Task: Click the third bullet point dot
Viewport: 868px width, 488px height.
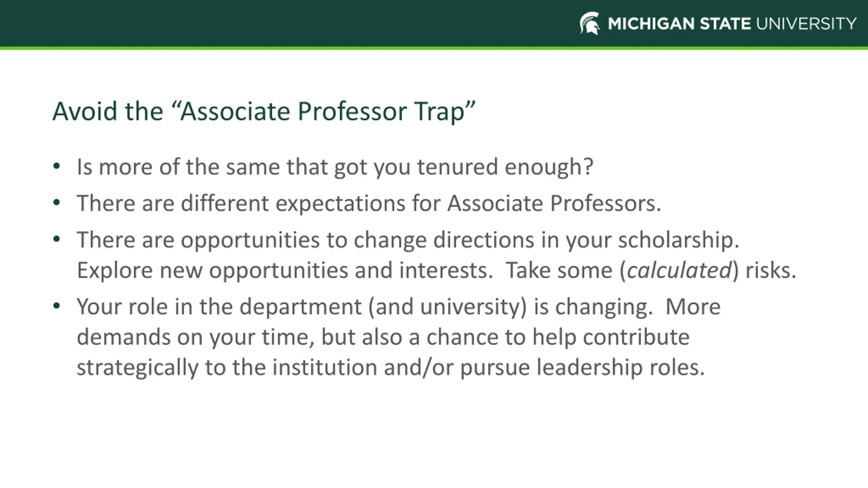Action: [x=57, y=239]
